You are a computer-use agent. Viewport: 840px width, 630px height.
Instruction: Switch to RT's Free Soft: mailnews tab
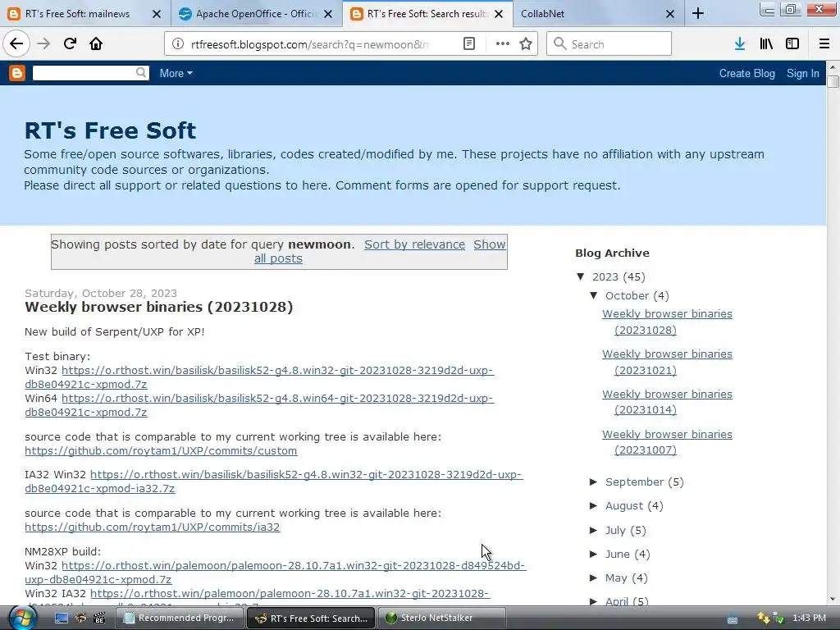78,14
